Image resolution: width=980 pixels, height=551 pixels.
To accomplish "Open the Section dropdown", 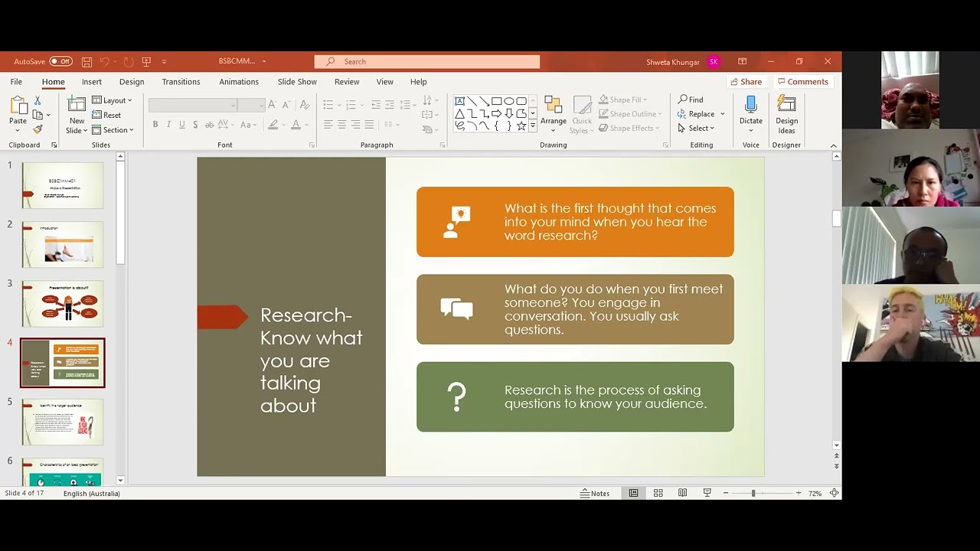I will (x=113, y=130).
